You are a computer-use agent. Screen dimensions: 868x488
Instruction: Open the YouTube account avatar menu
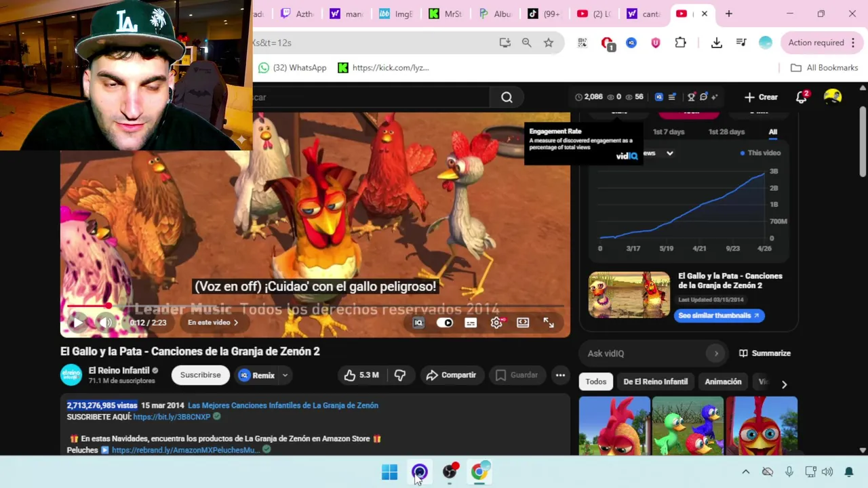pos(833,97)
